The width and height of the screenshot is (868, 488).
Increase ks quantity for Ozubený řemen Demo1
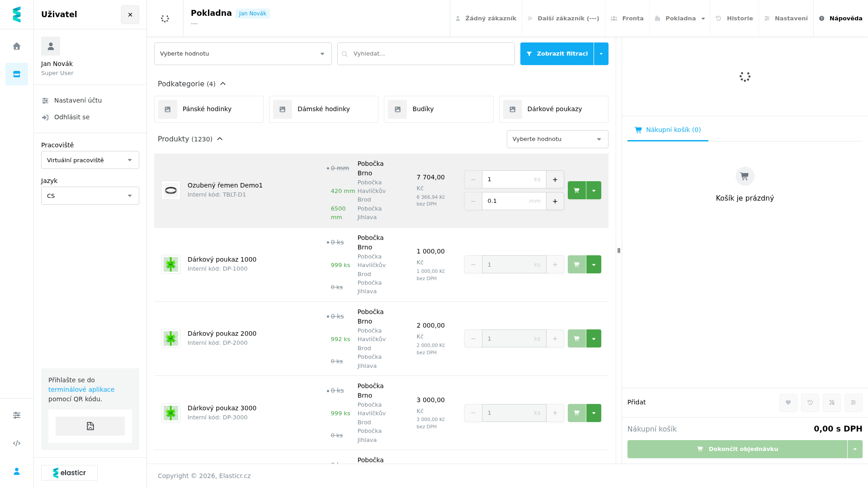pyautogui.click(x=555, y=179)
